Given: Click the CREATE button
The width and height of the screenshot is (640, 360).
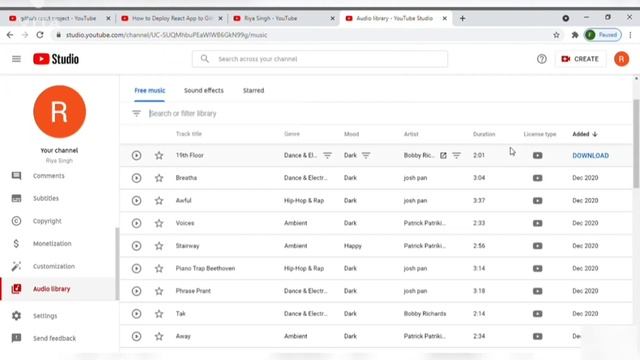Looking at the screenshot, I should pos(580,59).
